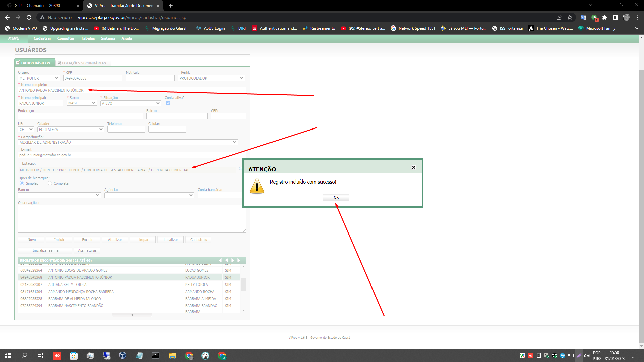
Task: Close the ATENÇÃO dialog with X icon
Action: coord(414,167)
